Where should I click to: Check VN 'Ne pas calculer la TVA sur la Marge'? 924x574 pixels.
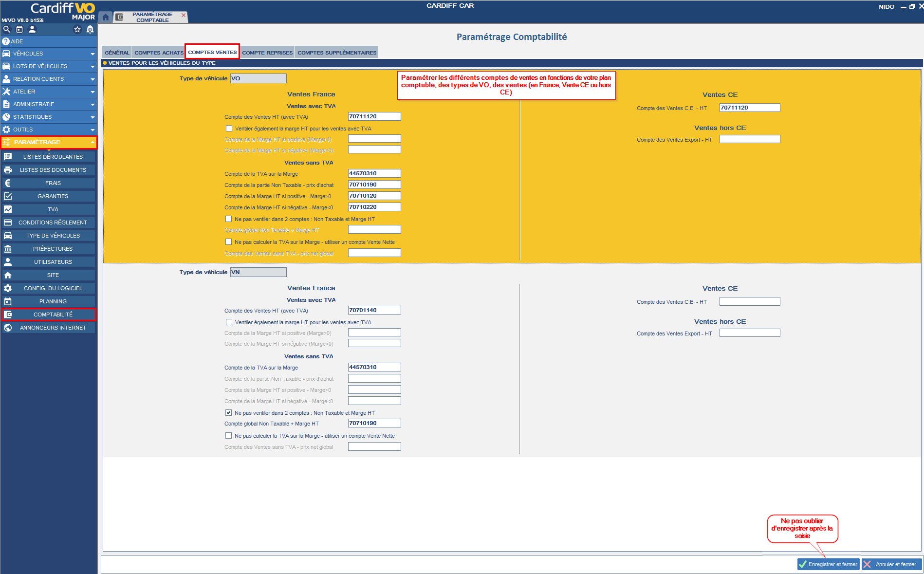tap(229, 436)
